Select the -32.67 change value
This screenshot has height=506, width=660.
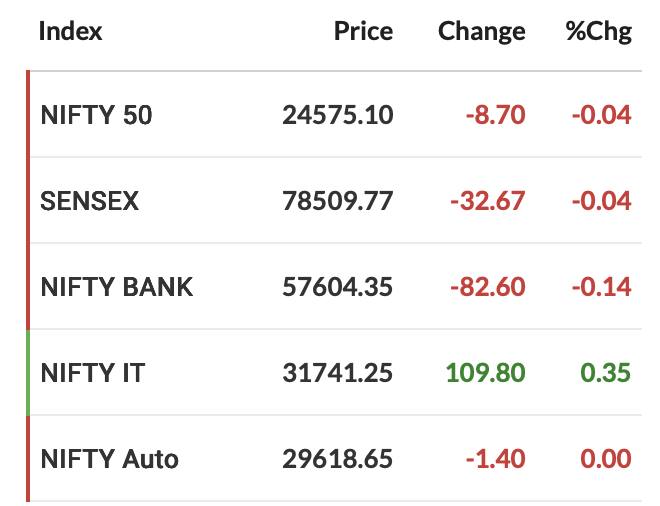(487, 201)
